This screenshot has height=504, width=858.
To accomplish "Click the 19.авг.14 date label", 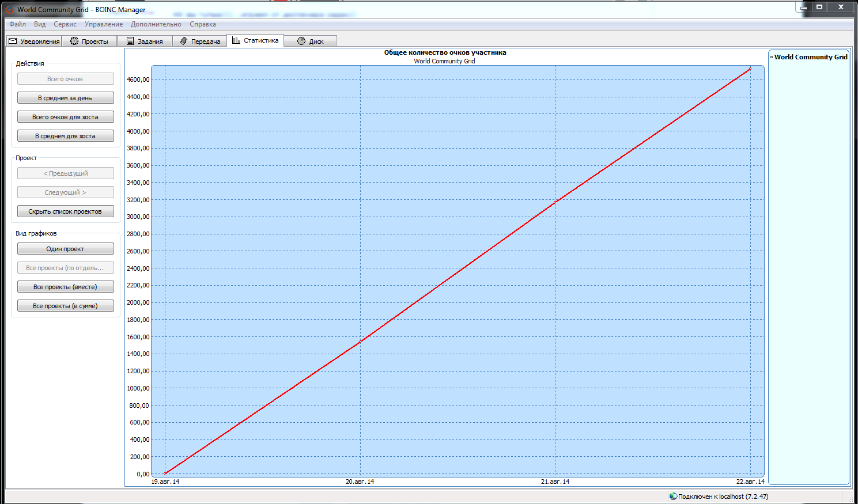I will (165, 482).
